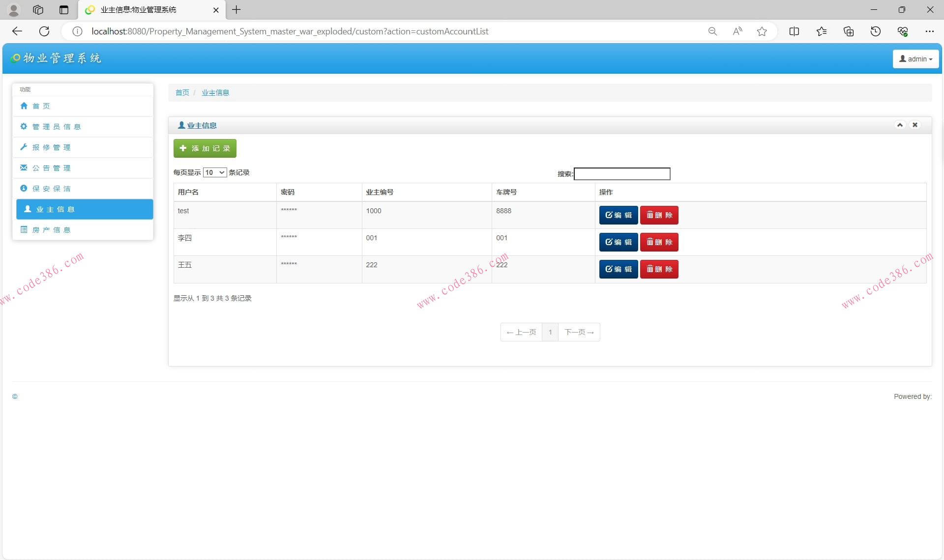This screenshot has width=944, height=560.
Task: Close the 业主信息 panel with X icon
Action: point(915,125)
